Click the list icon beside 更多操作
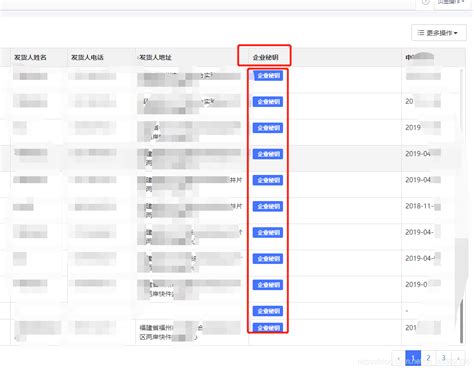This screenshot has height=370, width=474. click(x=421, y=33)
